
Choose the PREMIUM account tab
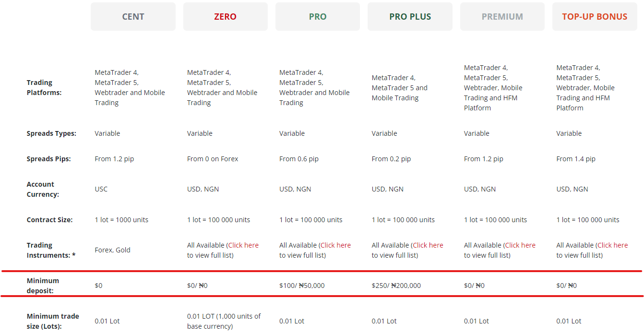(502, 17)
